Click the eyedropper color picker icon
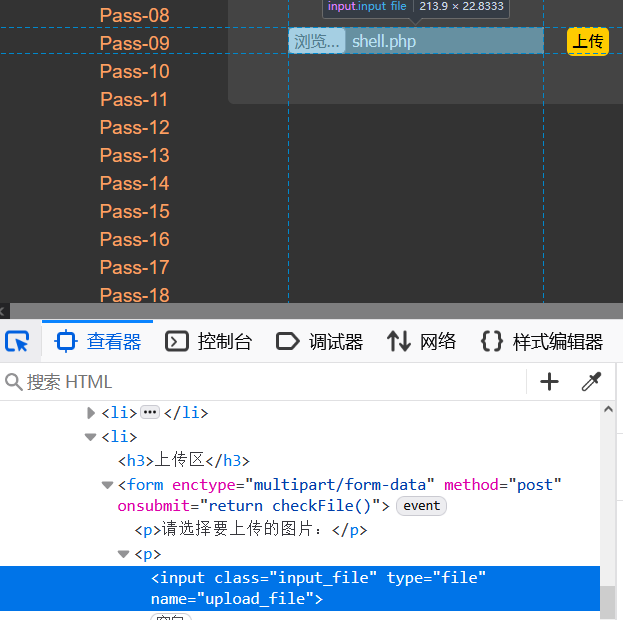The image size is (623, 620). 592,381
